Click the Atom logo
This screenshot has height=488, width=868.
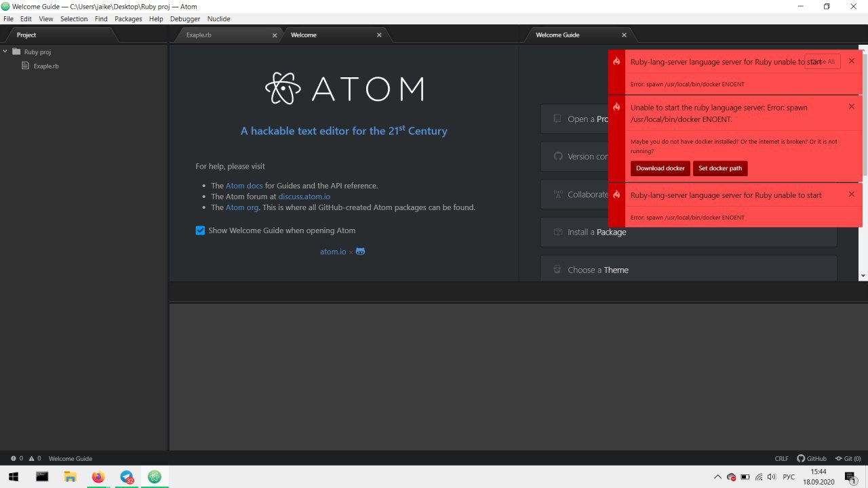[x=344, y=88]
